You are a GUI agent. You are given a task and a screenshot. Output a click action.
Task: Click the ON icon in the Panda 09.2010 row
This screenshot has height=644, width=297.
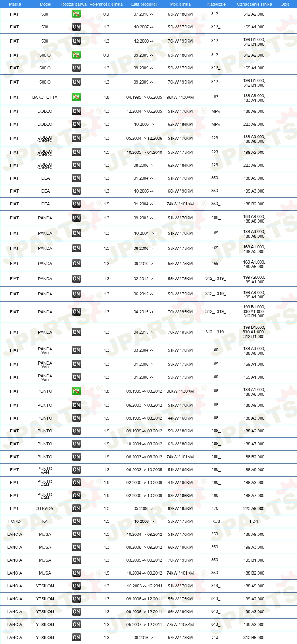76,264
